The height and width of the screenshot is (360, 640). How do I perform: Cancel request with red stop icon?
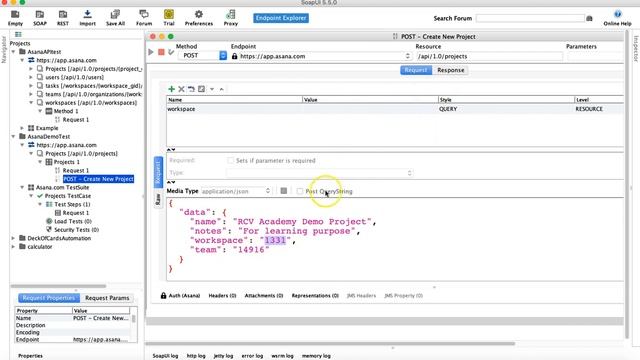click(x=161, y=52)
